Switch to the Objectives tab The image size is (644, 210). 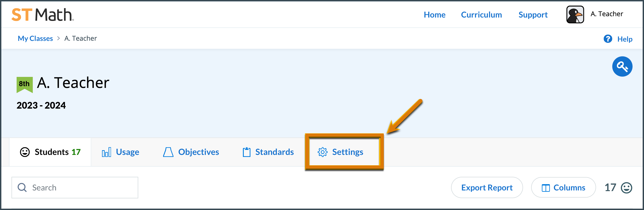[x=191, y=152]
